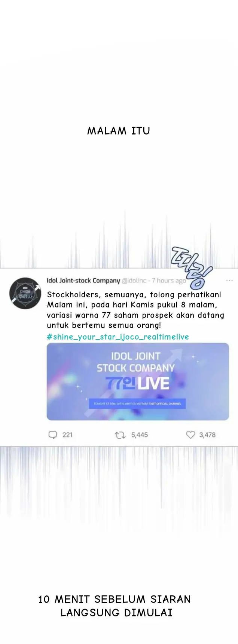Click the 221 reply count
This screenshot has height=644, width=238.
(x=67, y=435)
